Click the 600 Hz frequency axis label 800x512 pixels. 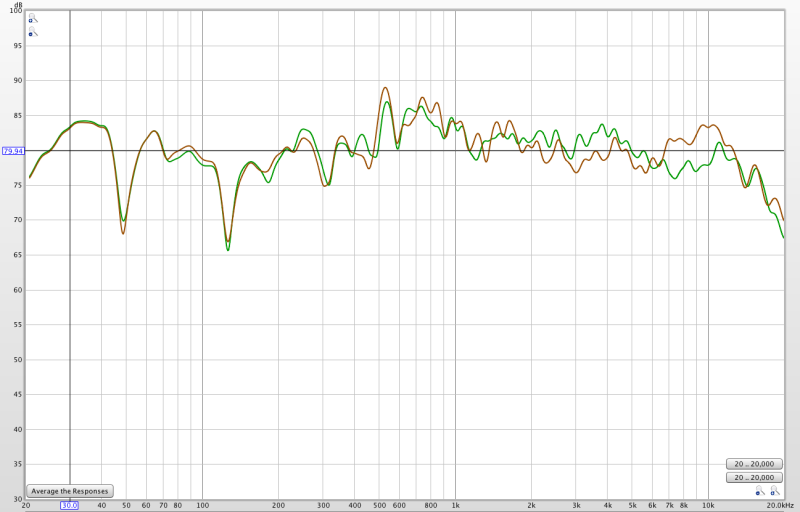399,505
